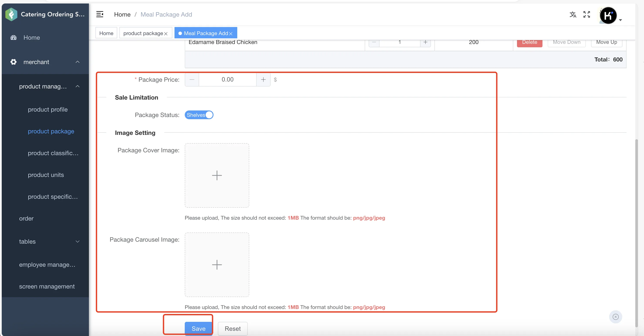Click the Home dashboard icon in sidebar

tap(14, 37)
